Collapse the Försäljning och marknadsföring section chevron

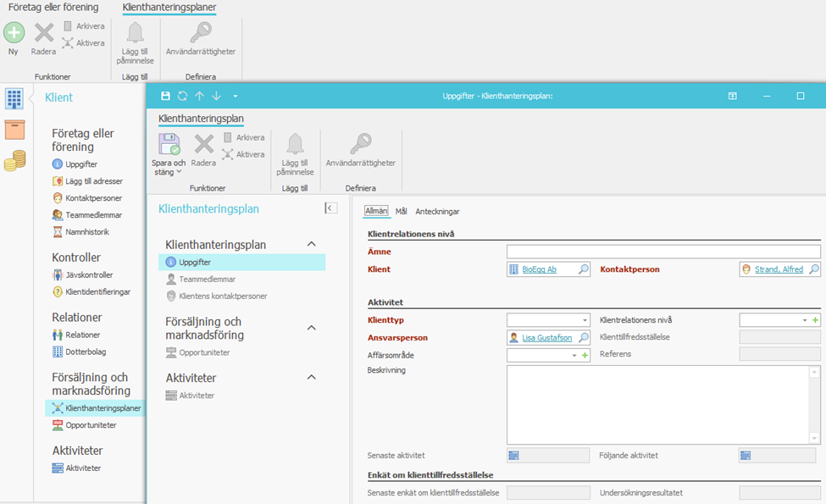click(311, 328)
